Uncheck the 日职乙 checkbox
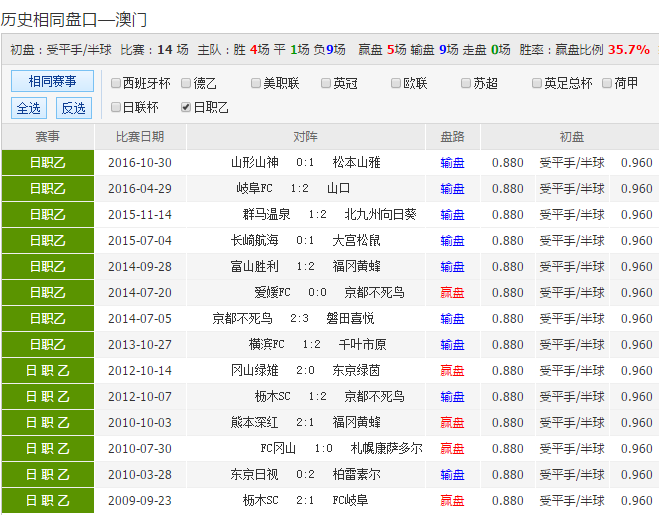The width and height of the screenshot is (659, 515). (187, 107)
